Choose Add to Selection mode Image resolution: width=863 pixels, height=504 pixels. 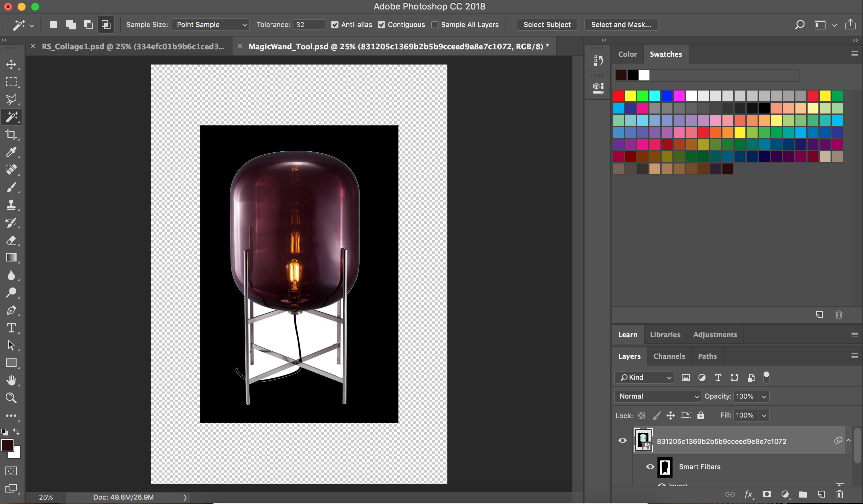pyautogui.click(x=71, y=25)
